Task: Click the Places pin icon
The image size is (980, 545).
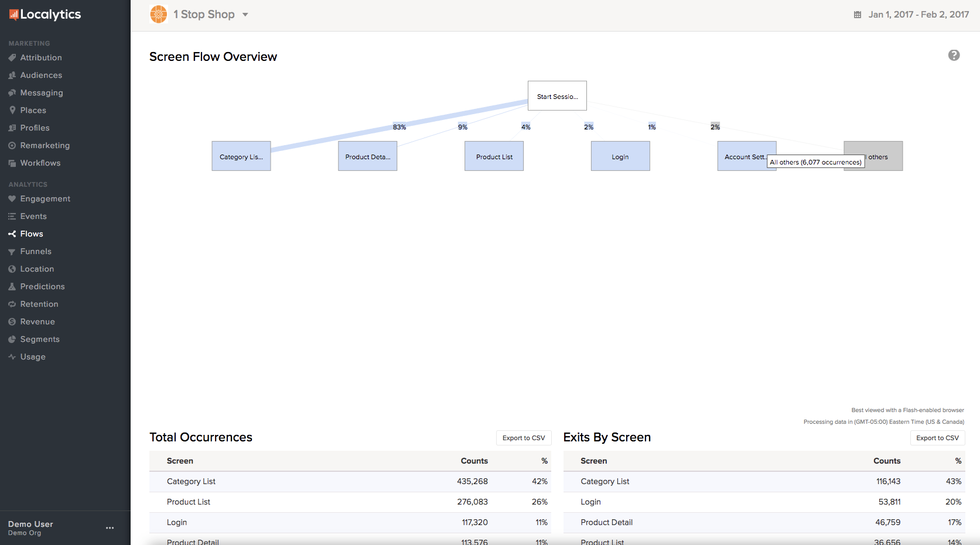Action: point(12,110)
